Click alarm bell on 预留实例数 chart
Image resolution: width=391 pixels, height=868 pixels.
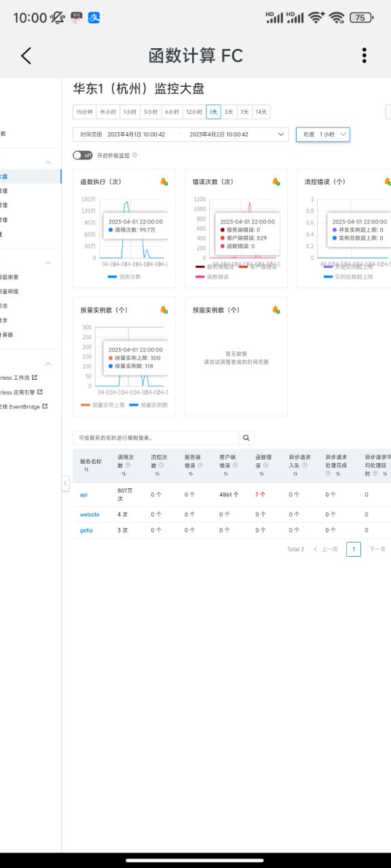click(276, 310)
